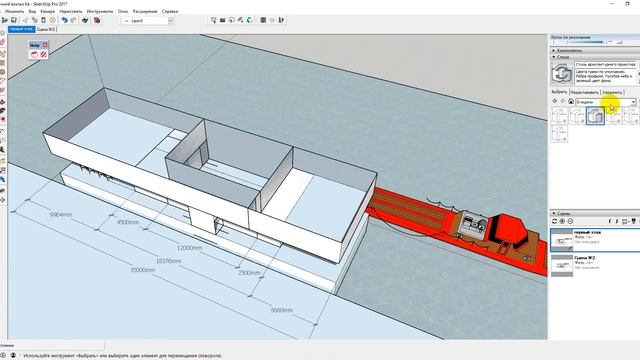
Task: Open the scenes view options dropdown
Action: tap(625, 221)
